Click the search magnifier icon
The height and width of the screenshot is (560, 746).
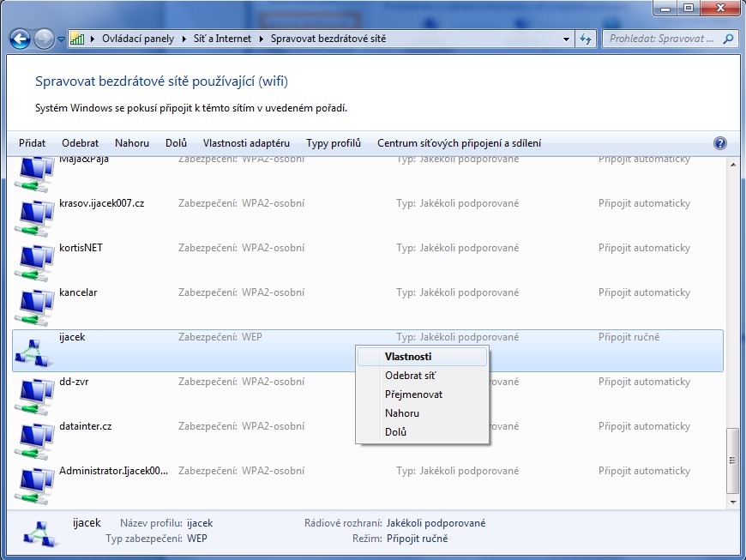pyautogui.click(x=728, y=39)
